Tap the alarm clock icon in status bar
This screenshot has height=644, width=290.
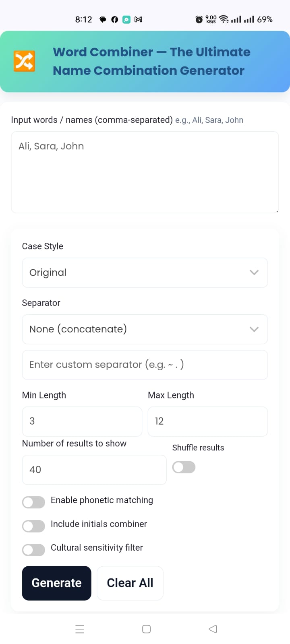(198, 19)
